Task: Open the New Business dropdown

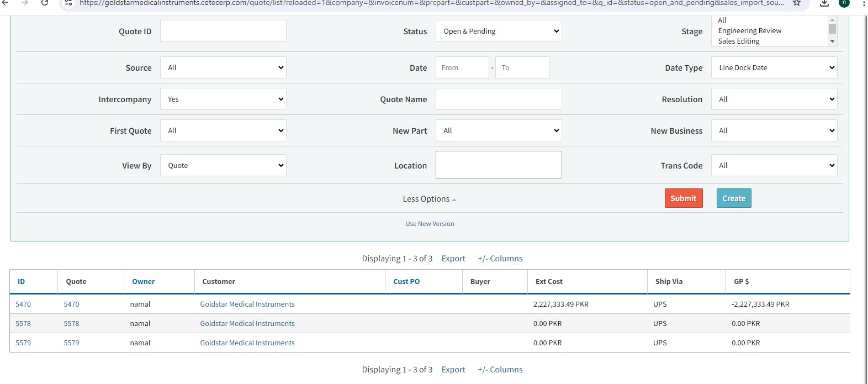Action: [x=774, y=130]
